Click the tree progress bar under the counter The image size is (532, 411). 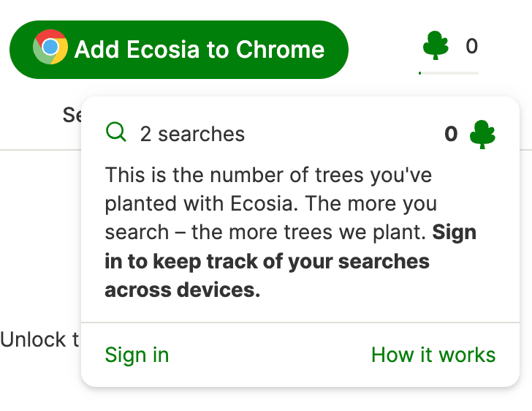(449, 73)
